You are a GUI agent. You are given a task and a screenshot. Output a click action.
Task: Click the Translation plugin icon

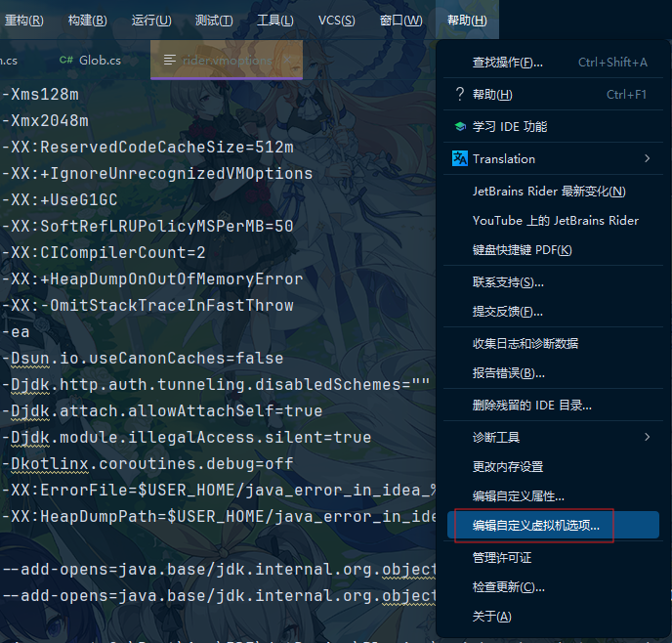click(460, 158)
